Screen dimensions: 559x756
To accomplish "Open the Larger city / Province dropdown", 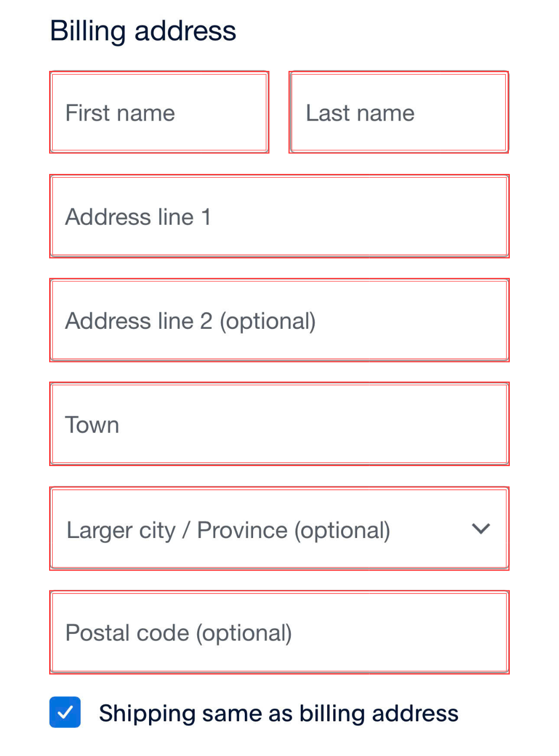I will [x=279, y=529].
